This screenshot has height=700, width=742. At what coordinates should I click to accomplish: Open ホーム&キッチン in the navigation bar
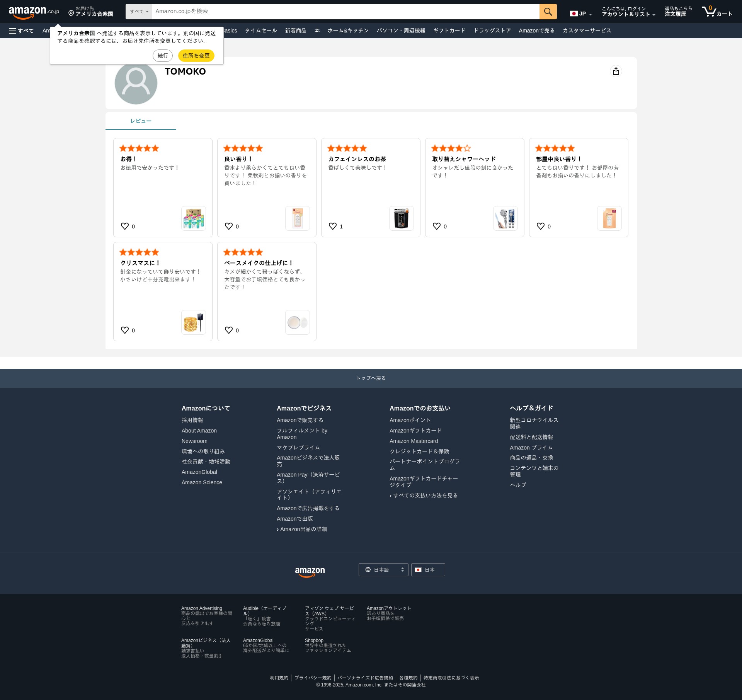tap(348, 31)
